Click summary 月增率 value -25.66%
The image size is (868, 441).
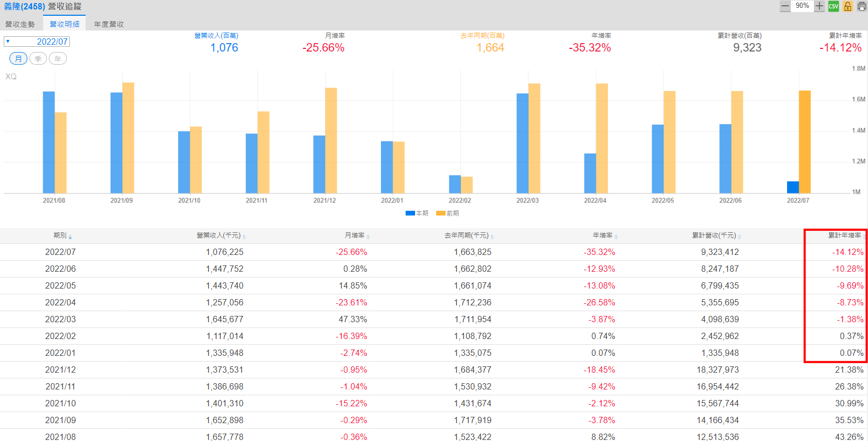pyautogui.click(x=324, y=48)
